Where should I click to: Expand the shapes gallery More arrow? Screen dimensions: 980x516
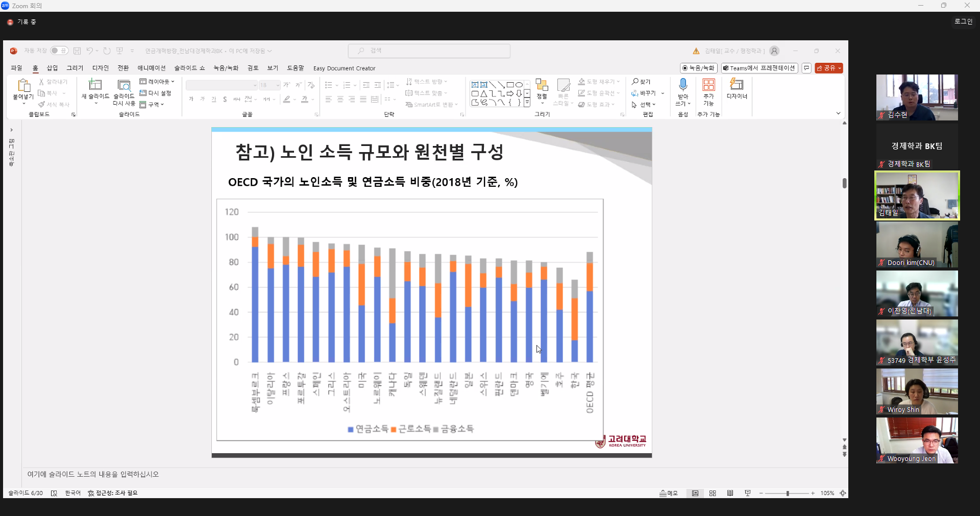527,103
